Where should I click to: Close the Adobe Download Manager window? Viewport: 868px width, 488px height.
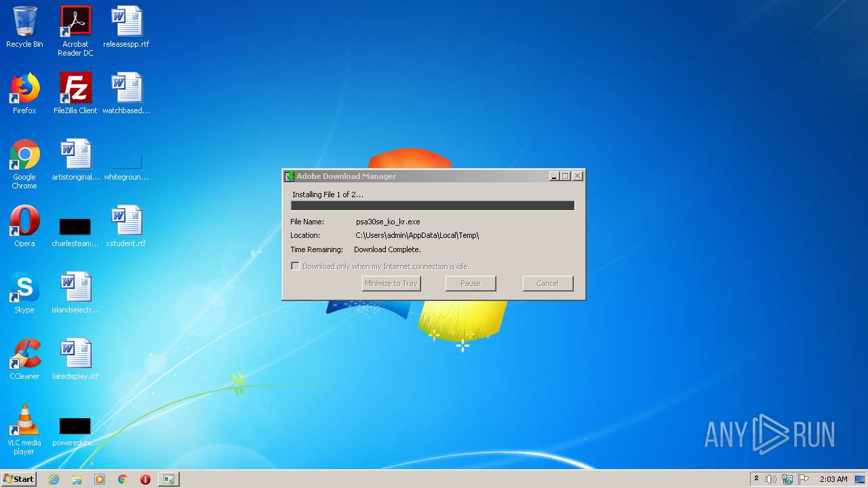578,176
